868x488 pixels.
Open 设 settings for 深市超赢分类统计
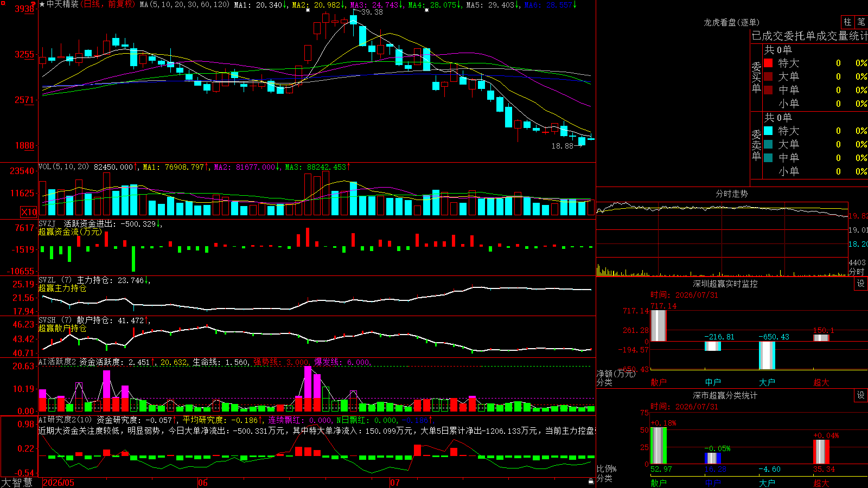click(861, 395)
